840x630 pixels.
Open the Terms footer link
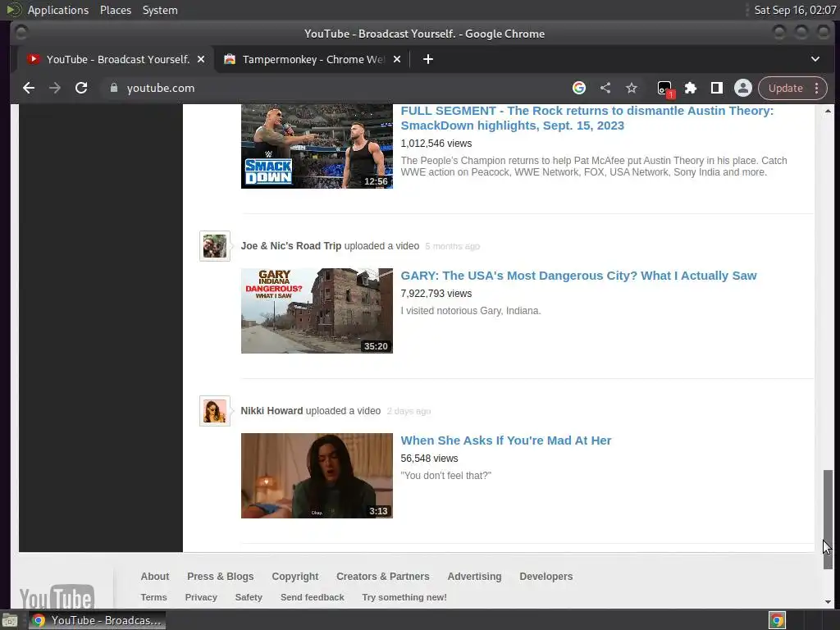pos(153,597)
